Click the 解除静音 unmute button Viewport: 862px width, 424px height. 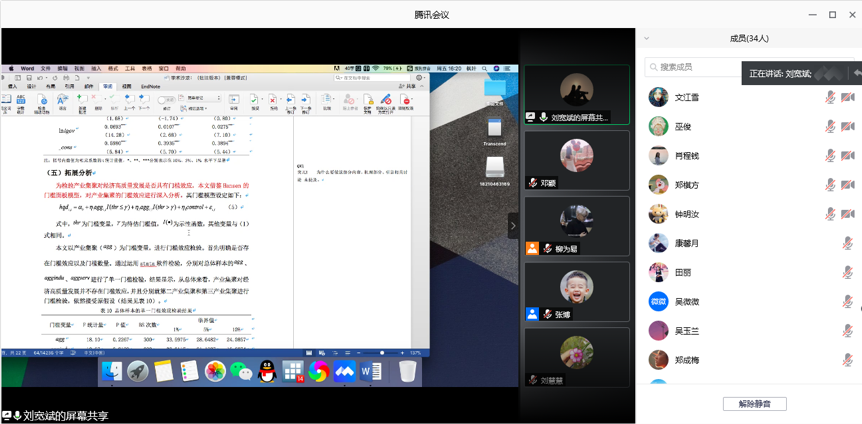[x=754, y=404]
